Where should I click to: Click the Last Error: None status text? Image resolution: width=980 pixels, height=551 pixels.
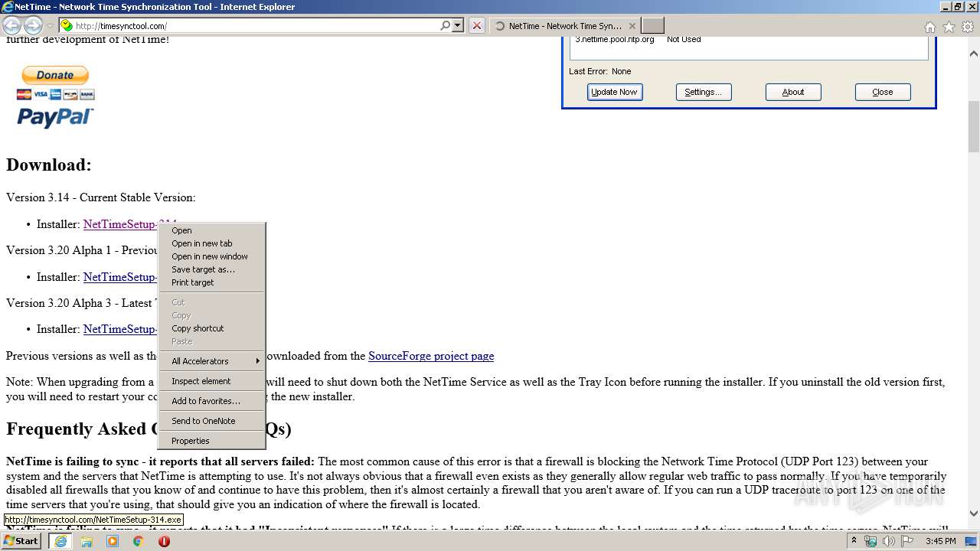600,71
